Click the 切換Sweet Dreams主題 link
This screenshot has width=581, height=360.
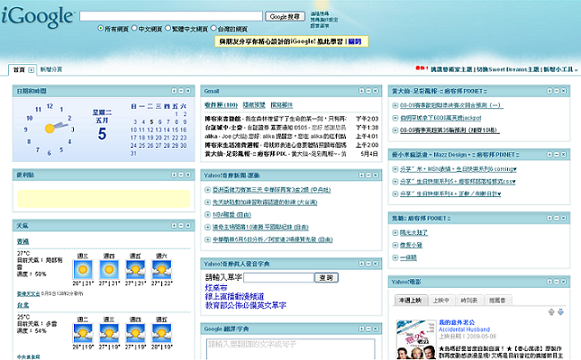point(508,70)
